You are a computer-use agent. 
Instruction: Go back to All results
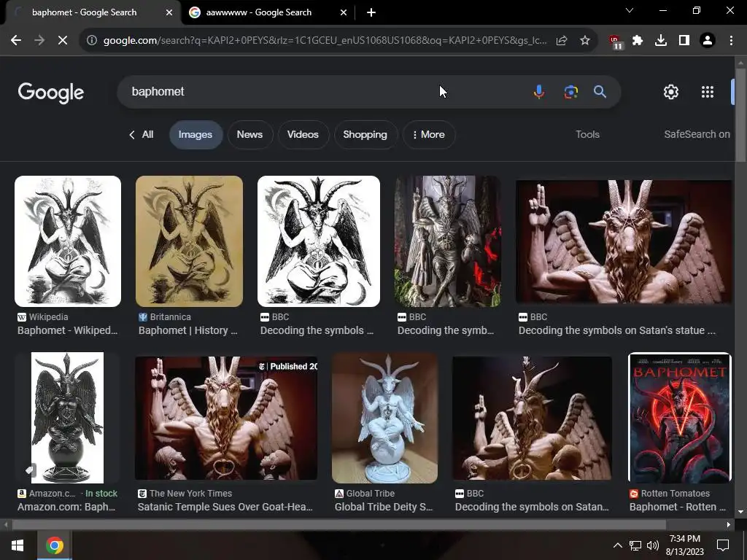[142, 135]
